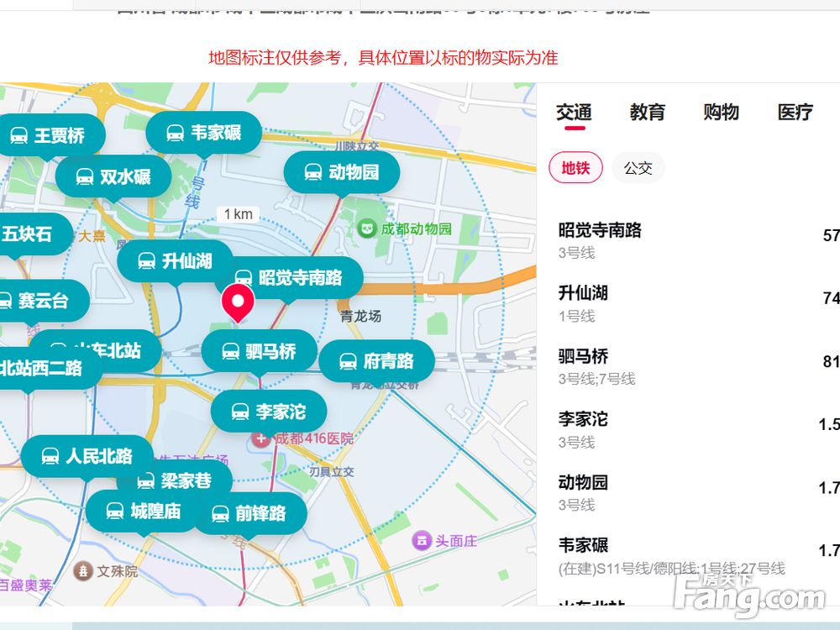Select the 公交 filter pill
The height and width of the screenshot is (630, 840).
coord(638,168)
